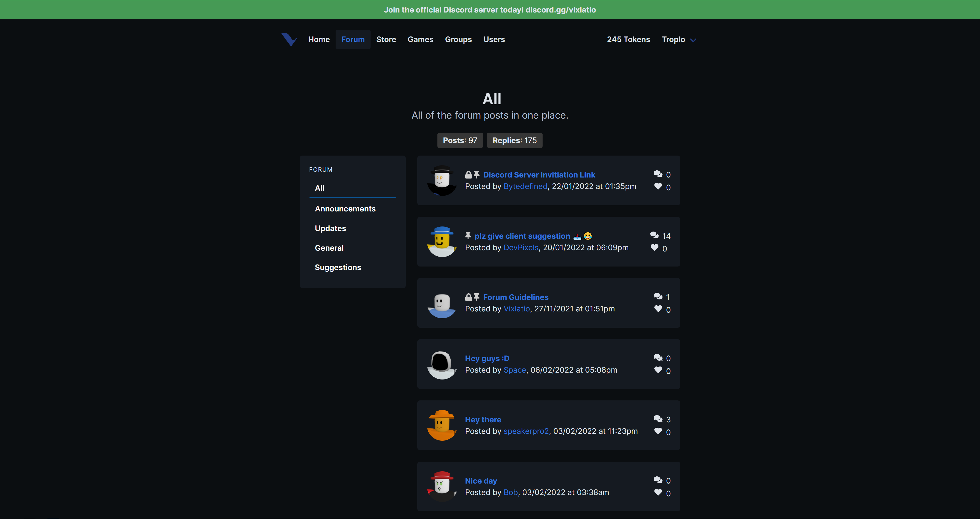Click the green Discord announcement banner
Viewport: 980px width, 519px height.
pos(490,10)
